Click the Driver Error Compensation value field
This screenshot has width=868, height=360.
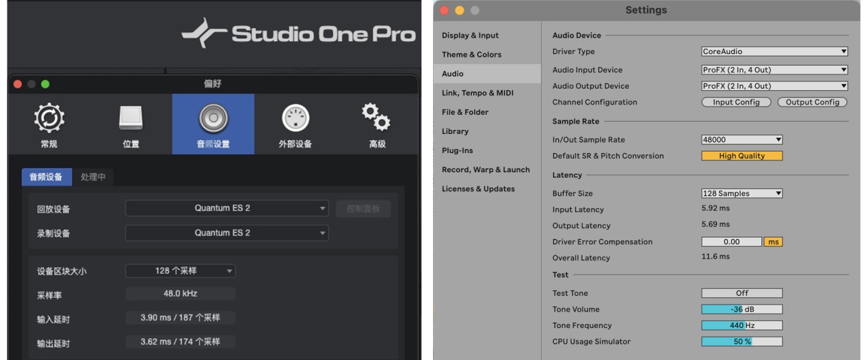731,242
